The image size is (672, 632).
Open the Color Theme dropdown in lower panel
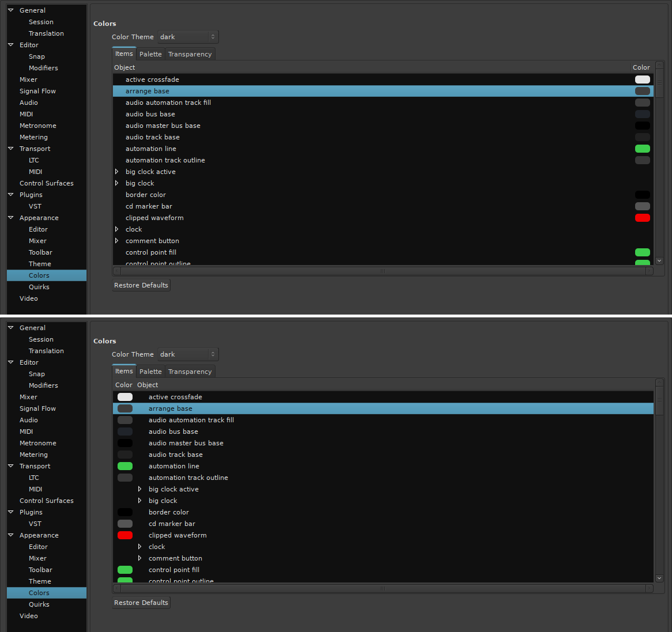(x=188, y=354)
